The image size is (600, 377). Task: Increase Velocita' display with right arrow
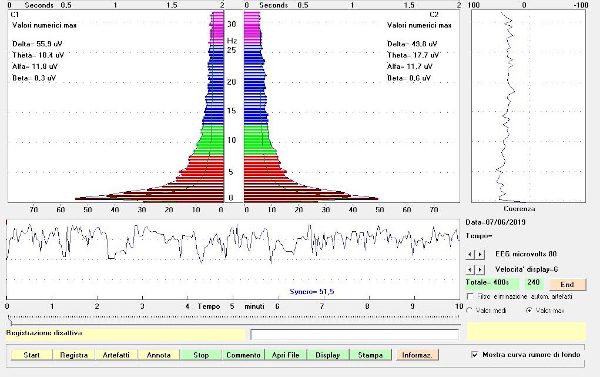pyautogui.click(x=480, y=270)
